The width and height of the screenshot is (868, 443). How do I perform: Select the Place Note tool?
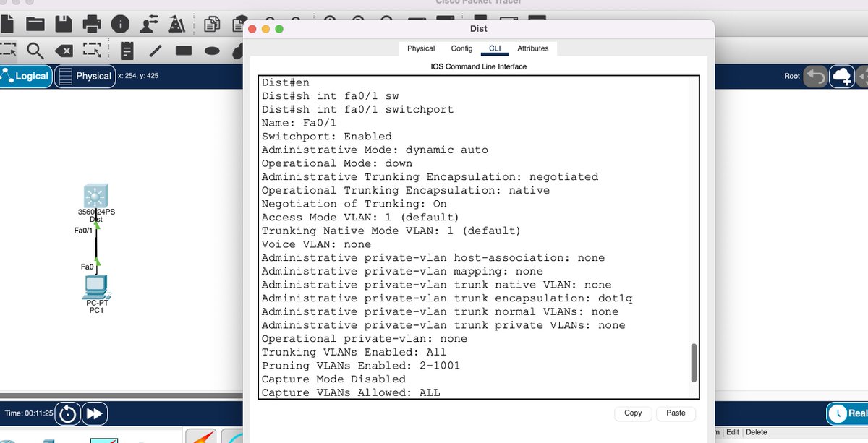click(127, 51)
